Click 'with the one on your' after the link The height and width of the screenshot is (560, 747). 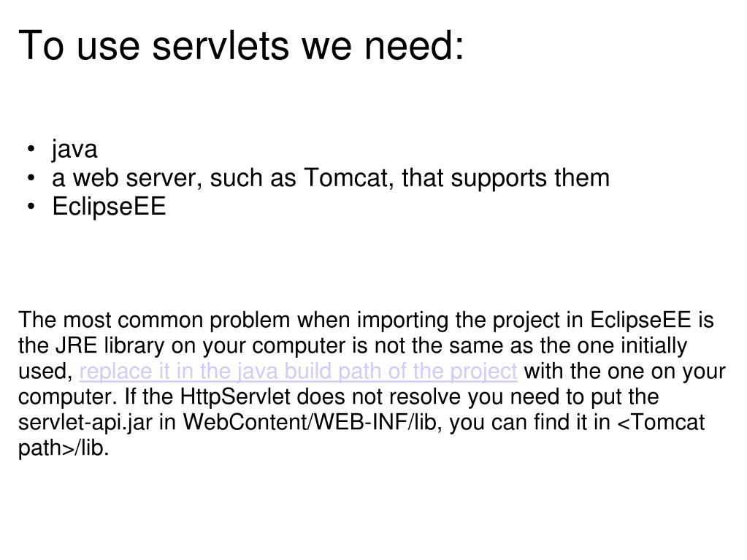click(x=624, y=372)
